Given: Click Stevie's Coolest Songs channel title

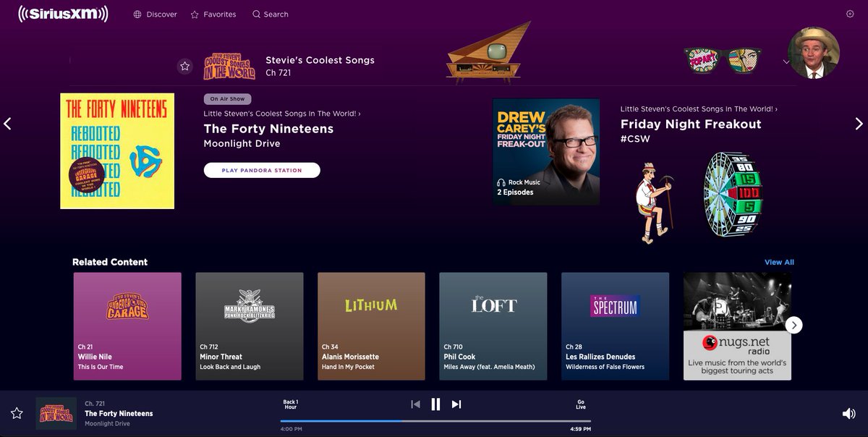Looking at the screenshot, I should (x=320, y=60).
